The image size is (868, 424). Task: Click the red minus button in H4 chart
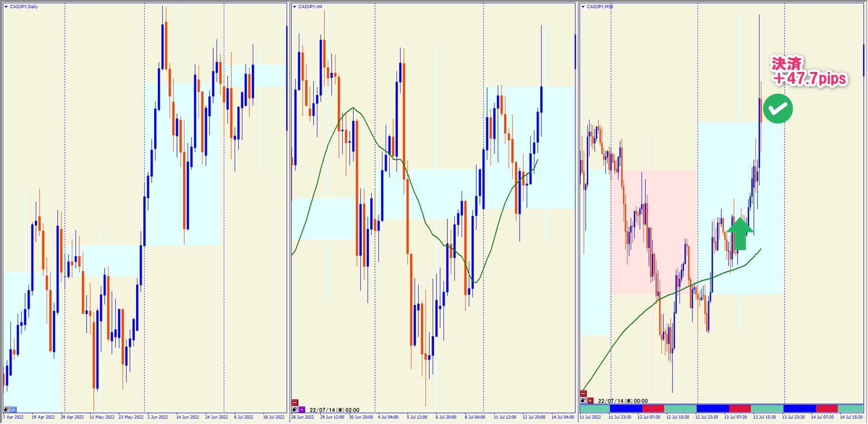click(295, 403)
